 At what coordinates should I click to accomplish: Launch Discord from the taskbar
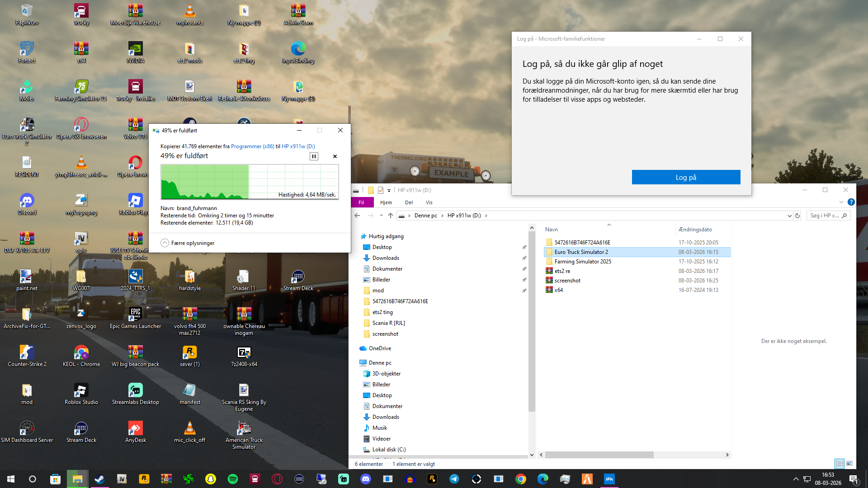(x=366, y=479)
